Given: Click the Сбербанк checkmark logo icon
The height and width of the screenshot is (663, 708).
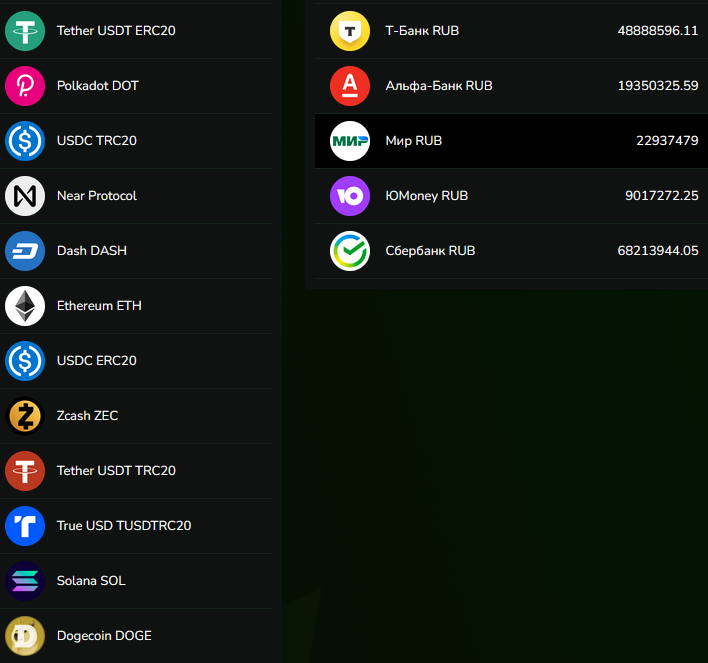Looking at the screenshot, I should tap(350, 251).
